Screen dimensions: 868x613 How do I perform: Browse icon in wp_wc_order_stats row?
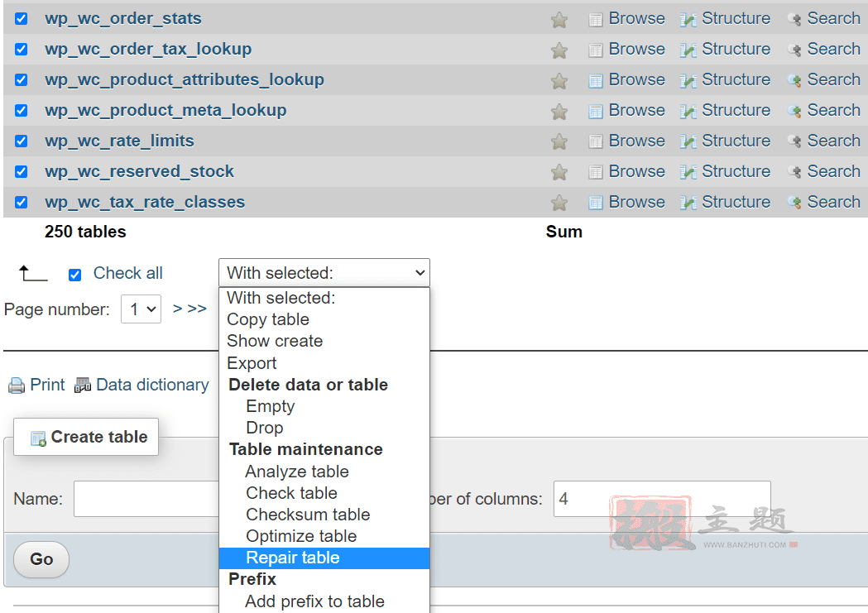(596, 20)
